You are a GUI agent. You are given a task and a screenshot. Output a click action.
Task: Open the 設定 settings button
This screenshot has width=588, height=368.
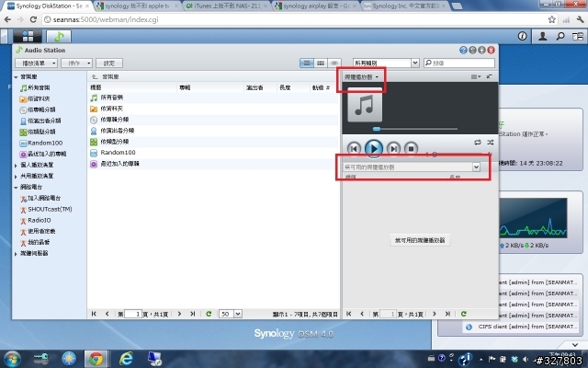tap(109, 63)
